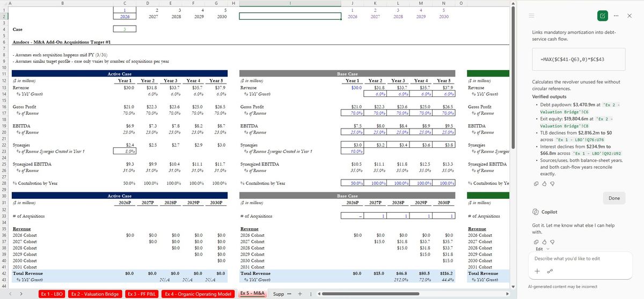
Task: Thumbs up the Verified outputs response
Action: (x=544, y=183)
